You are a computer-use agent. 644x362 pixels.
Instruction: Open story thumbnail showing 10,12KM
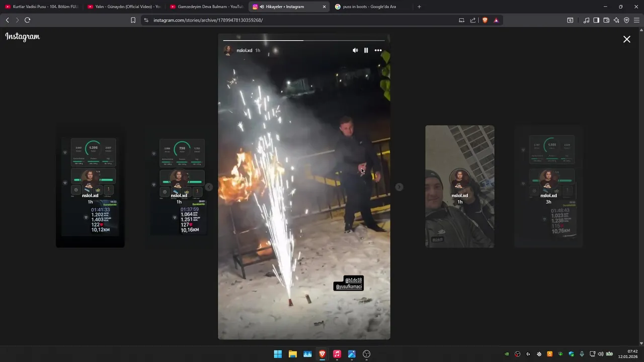coord(90,187)
